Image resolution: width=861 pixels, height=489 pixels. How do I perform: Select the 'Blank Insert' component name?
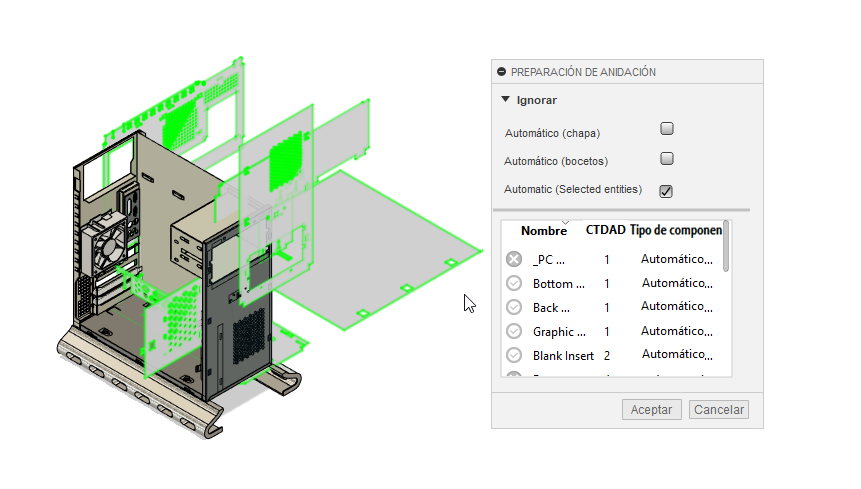[x=563, y=356]
